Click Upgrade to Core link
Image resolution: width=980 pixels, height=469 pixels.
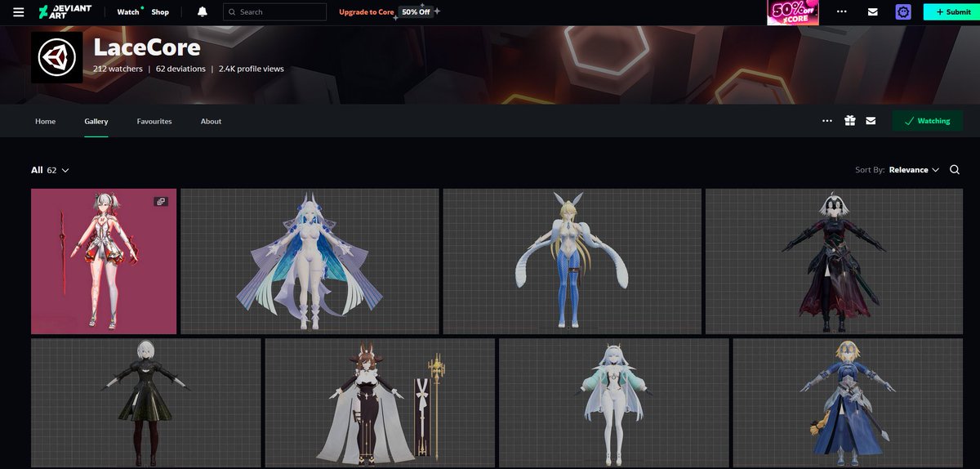(x=367, y=12)
